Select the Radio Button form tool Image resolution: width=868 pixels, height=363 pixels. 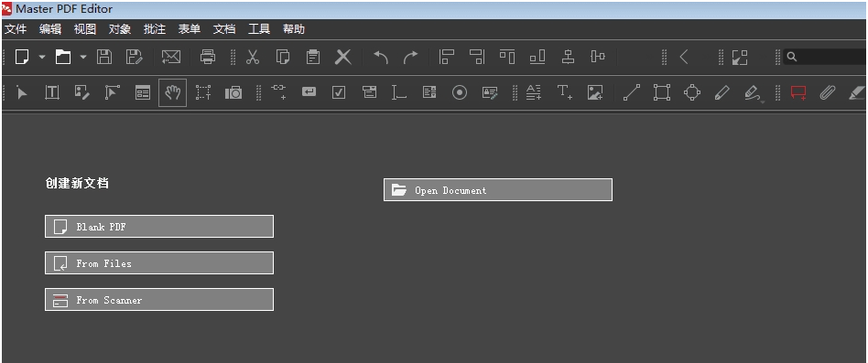coord(460,92)
